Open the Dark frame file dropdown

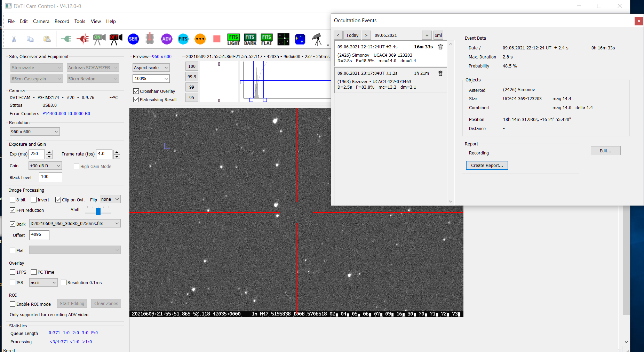pos(75,224)
